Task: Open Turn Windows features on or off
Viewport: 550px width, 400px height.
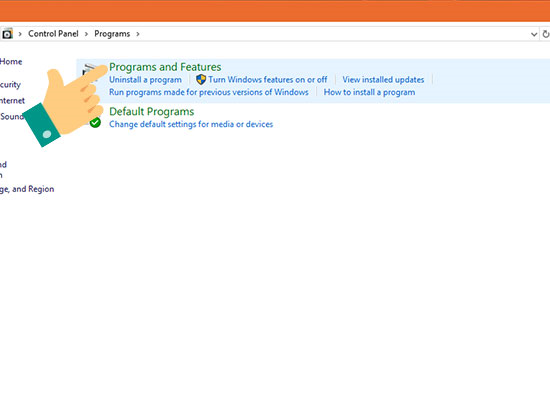Action: pos(268,80)
